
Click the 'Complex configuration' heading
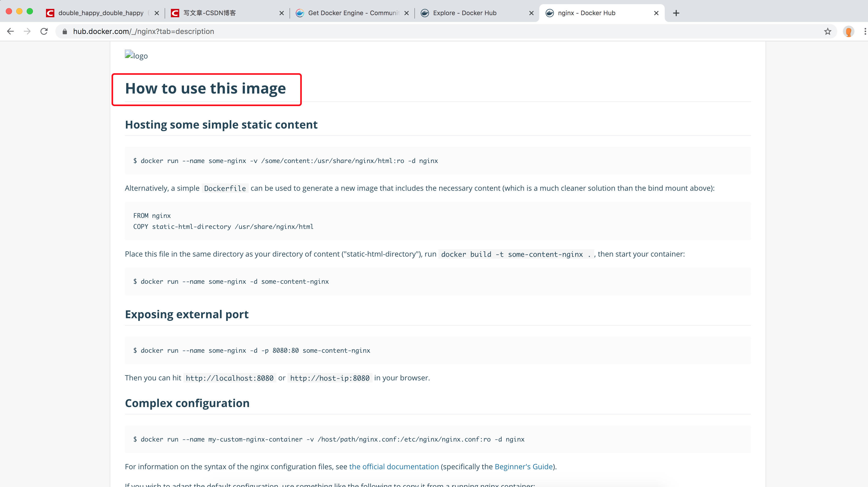(x=187, y=403)
